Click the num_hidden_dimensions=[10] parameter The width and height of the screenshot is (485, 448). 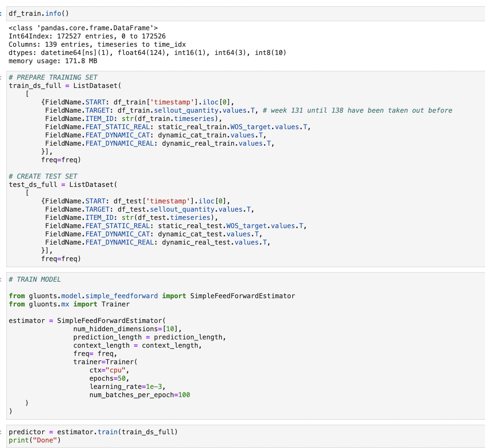(x=127, y=329)
